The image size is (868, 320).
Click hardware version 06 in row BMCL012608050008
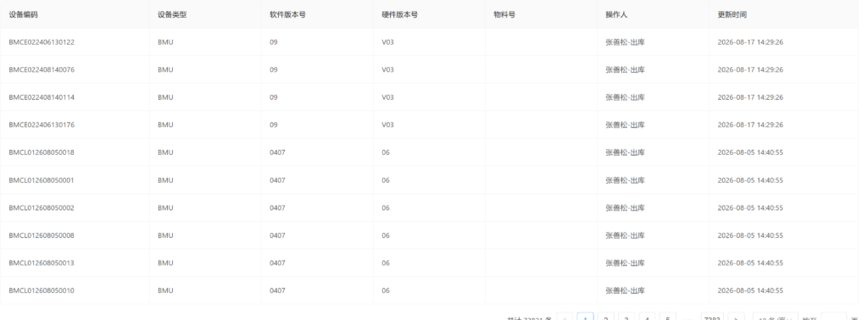click(386, 235)
